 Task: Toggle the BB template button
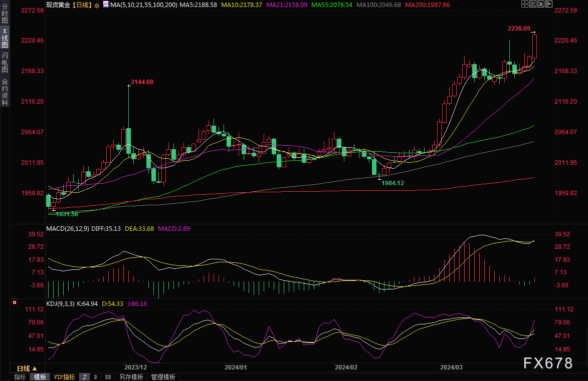tap(107, 377)
